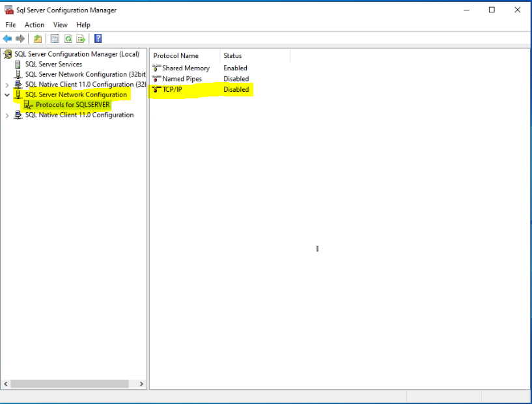
Task: Expand SQL Native Client 11.0 Configuration (32bit) node
Action: click(7, 85)
